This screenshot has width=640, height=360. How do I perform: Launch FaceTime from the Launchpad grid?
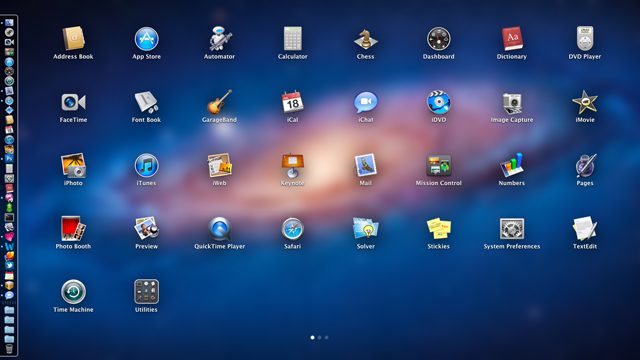(73, 102)
